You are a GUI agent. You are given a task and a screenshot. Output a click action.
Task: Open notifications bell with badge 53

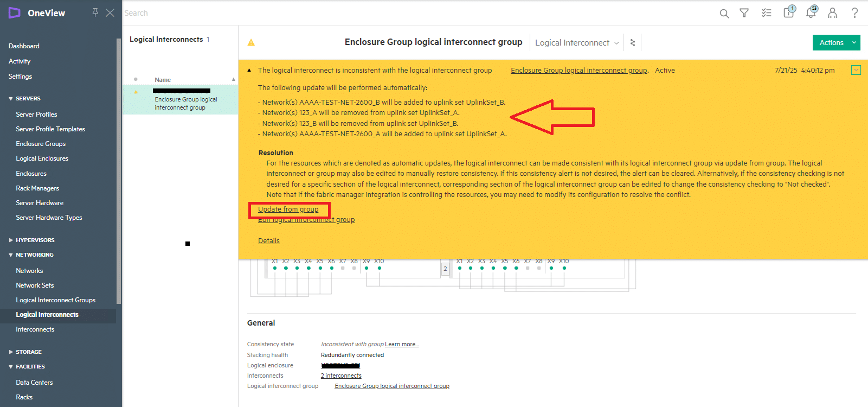812,12
